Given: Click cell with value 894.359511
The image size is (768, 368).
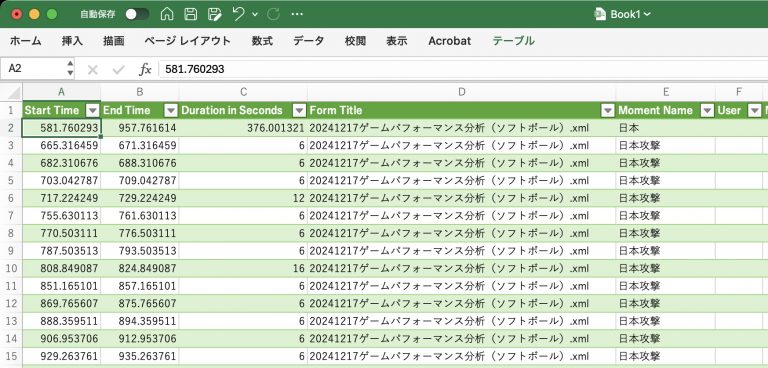Looking at the screenshot, I should click(140, 321).
